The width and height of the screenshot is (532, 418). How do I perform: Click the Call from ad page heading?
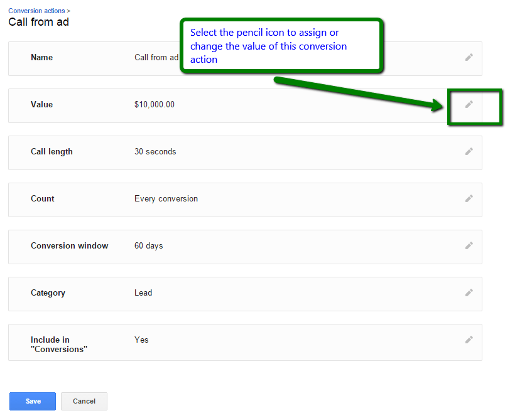click(x=38, y=23)
